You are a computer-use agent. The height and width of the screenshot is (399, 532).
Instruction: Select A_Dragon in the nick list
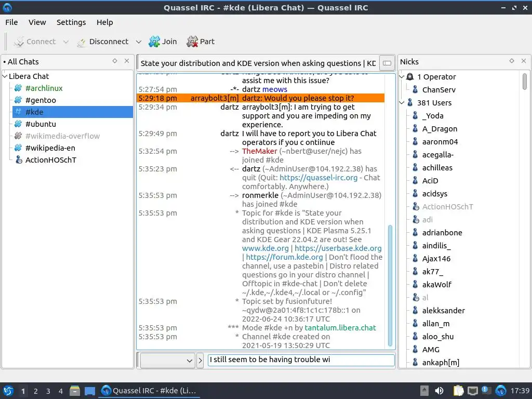click(440, 129)
